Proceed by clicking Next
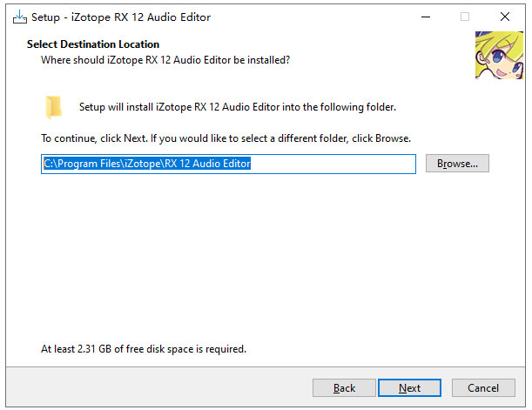Image resolution: width=532 pixels, height=410 pixels. [x=409, y=387]
